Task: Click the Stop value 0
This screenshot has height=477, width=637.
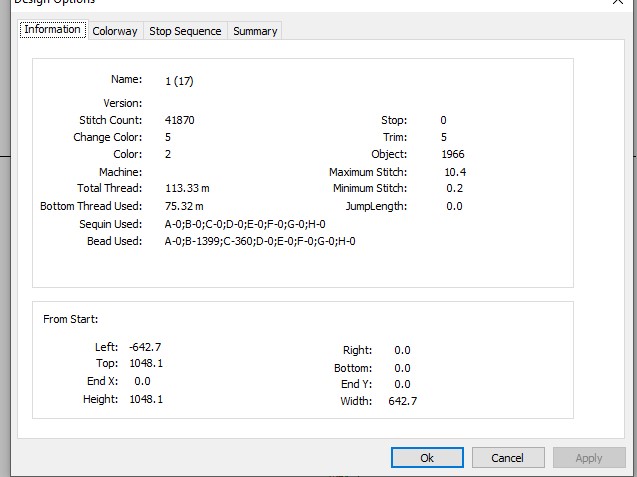Action: (443, 120)
